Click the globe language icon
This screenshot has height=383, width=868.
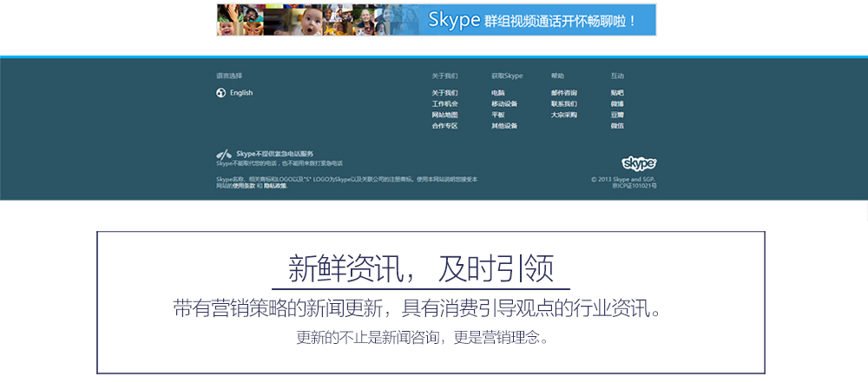click(x=220, y=93)
